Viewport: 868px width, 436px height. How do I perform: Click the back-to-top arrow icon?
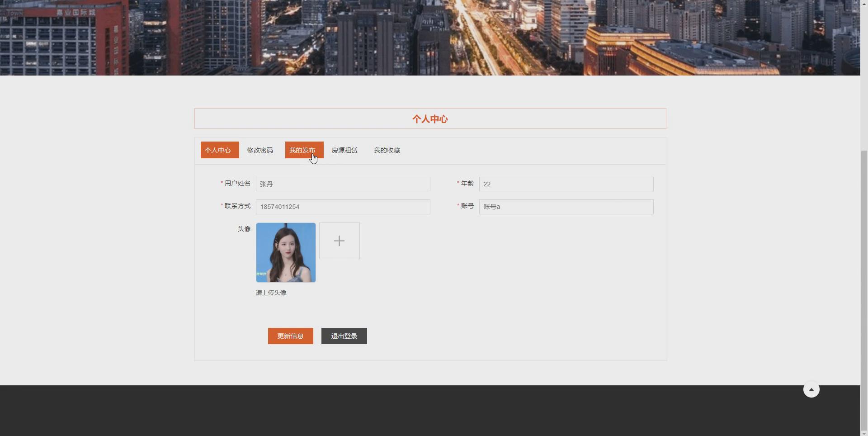coord(811,389)
